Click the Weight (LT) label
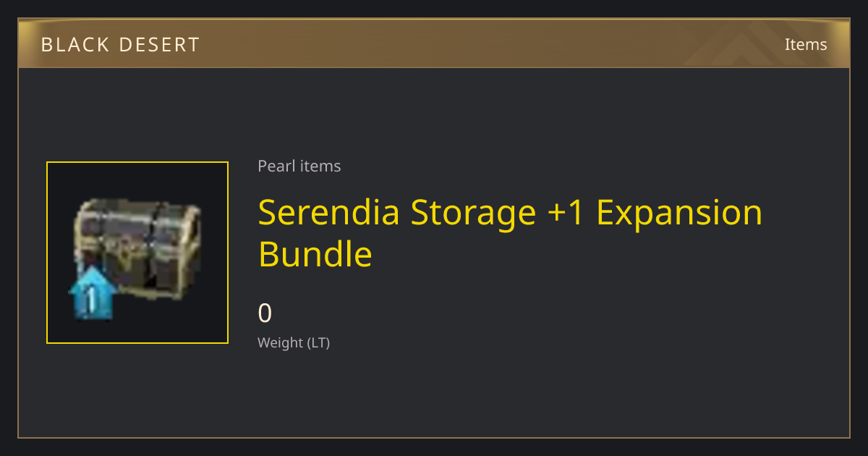868x456 pixels. 294,342
